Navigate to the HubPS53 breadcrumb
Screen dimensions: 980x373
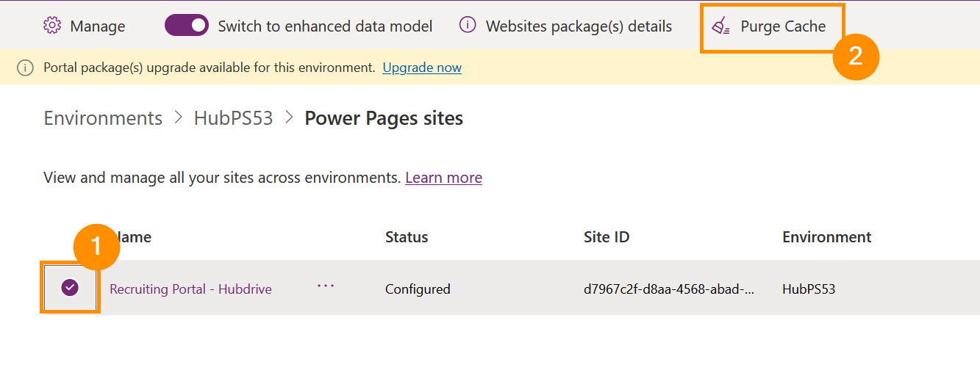click(x=233, y=118)
